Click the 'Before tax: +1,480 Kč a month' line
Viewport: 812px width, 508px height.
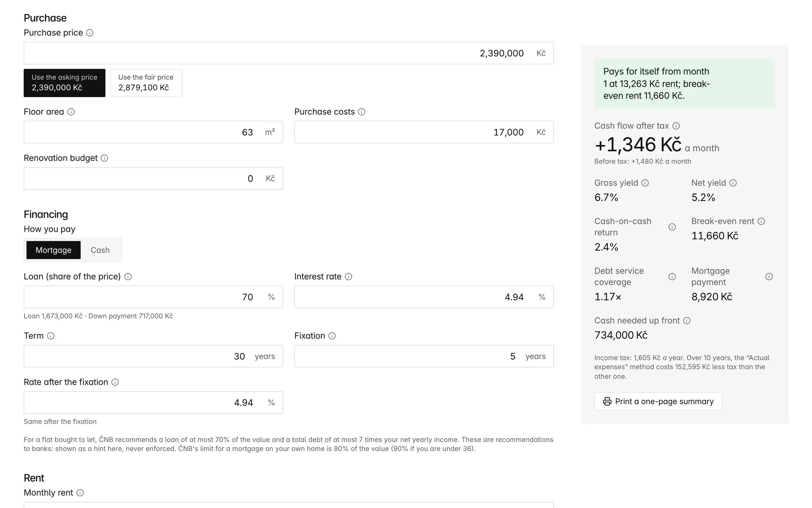point(643,161)
